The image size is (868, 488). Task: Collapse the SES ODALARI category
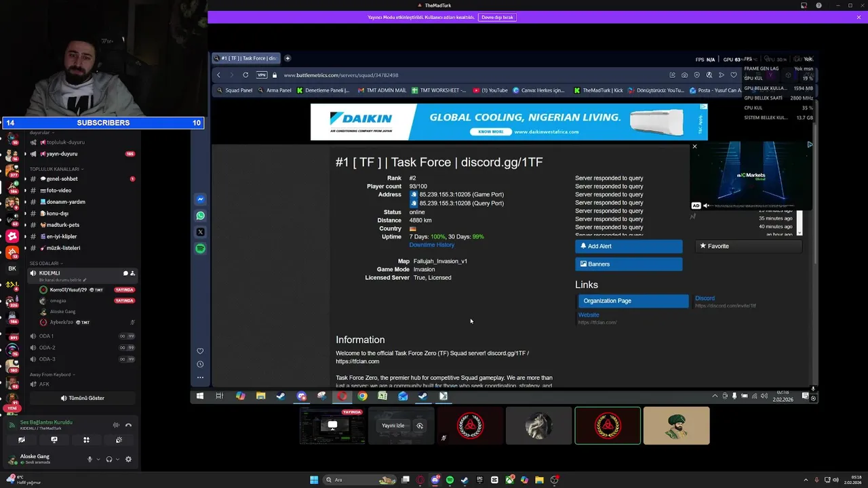pyautogui.click(x=46, y=264)
